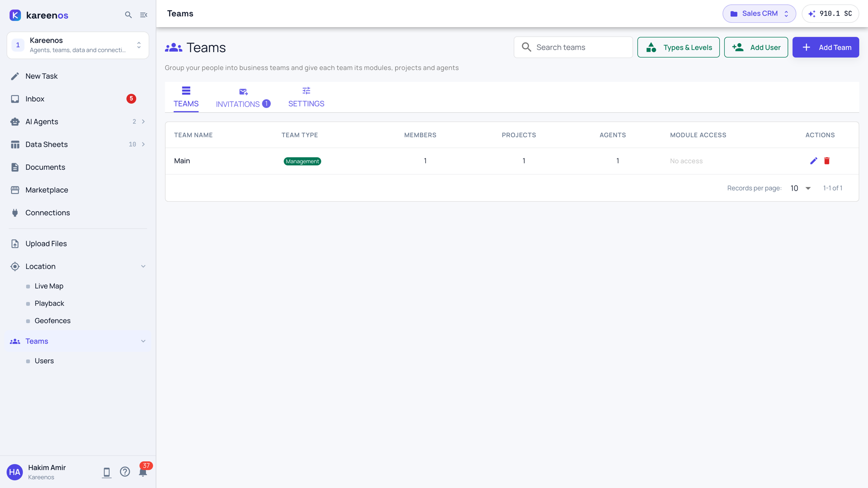Expand the Data Sheets chevron
The image size is (868, 488).
click(x=143, y=144)
